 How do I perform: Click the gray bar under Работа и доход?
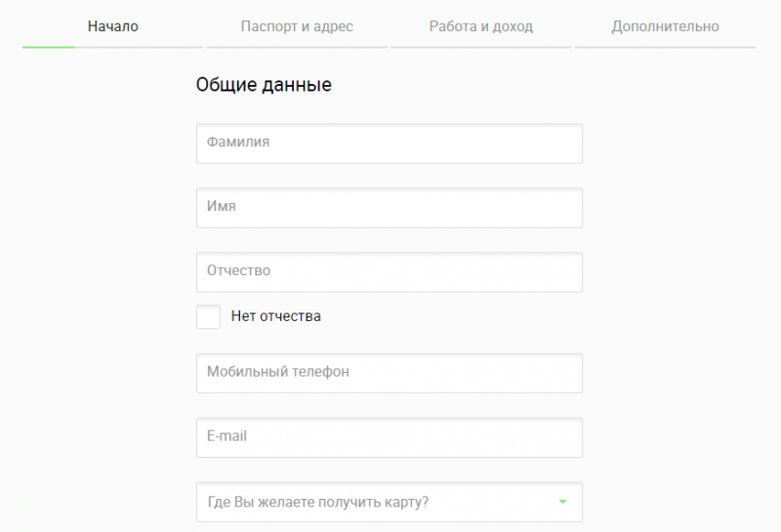coord(480,47)
